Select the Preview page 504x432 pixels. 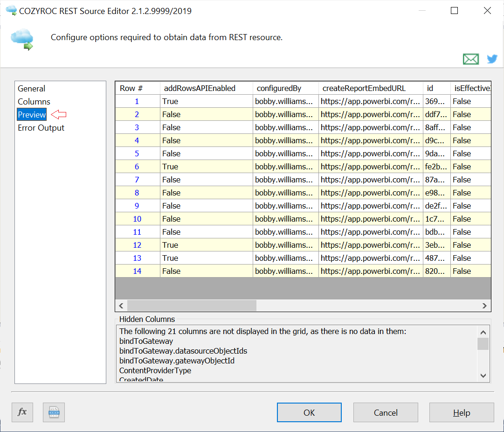pos(32,114)
